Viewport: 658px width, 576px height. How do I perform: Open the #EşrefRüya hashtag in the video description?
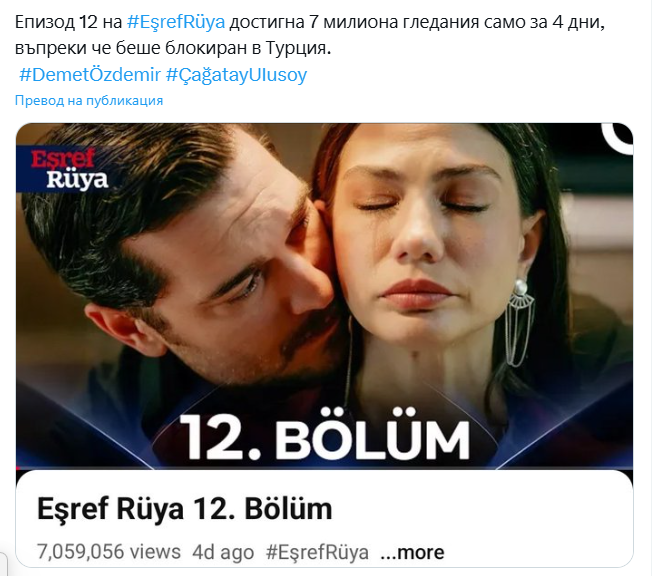[317, 553]
